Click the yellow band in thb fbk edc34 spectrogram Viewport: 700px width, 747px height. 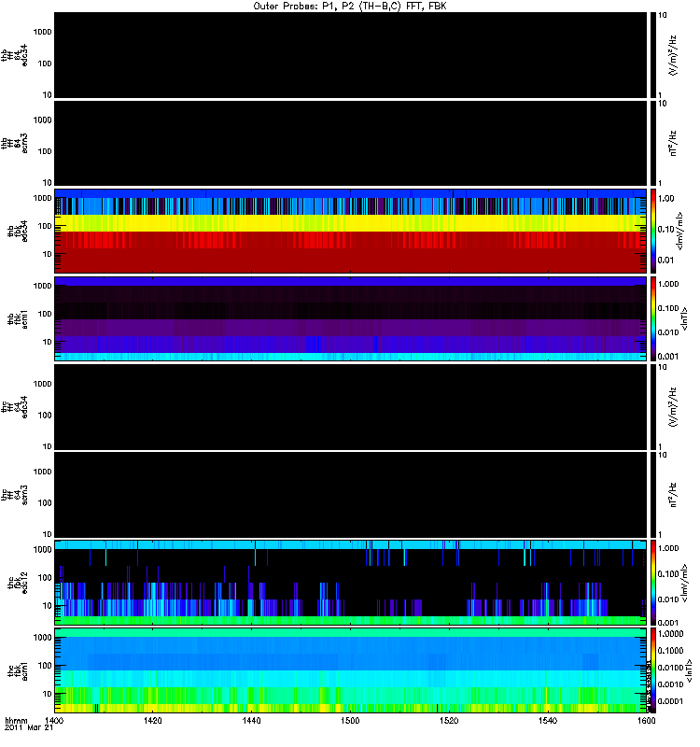pos(350,223)
